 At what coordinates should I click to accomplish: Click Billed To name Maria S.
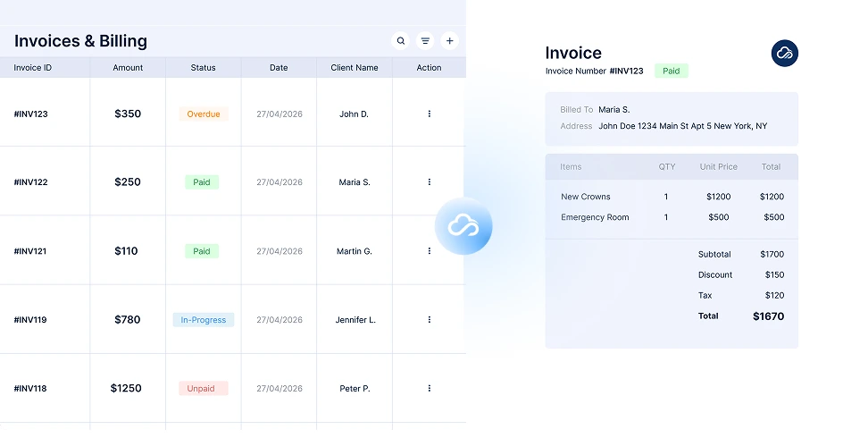tap(613, 109)
